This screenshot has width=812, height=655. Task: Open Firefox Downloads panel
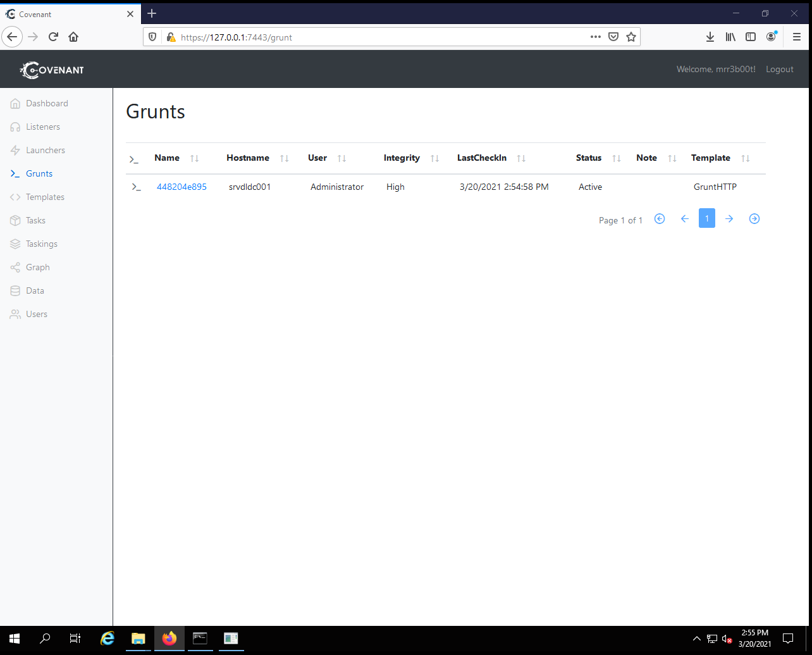710,37
